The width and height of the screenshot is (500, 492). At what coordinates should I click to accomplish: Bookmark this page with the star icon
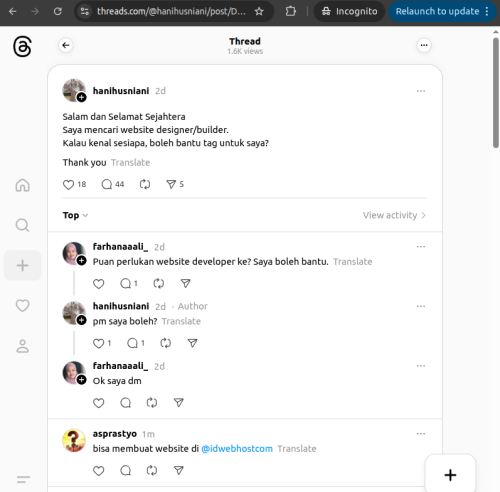coord(259,12)
